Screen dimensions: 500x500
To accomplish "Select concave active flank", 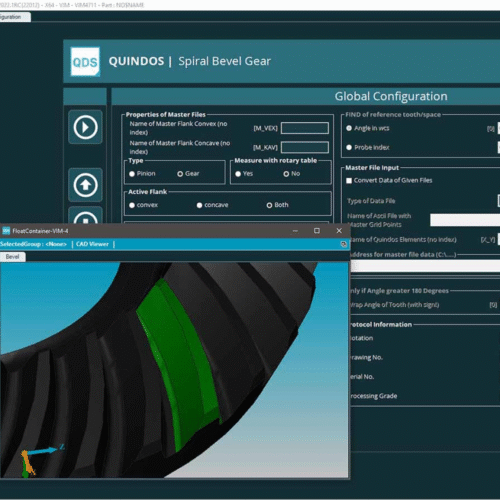I will click(199, 205).
